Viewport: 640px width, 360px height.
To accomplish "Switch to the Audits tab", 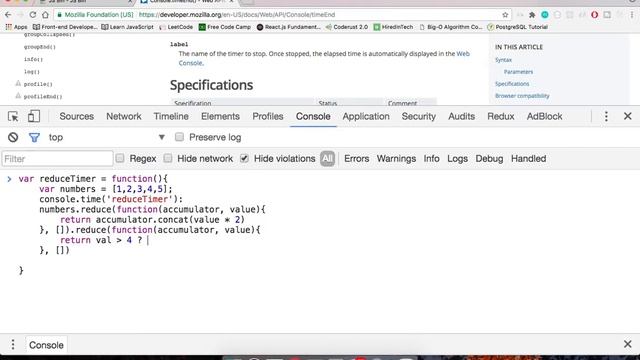I will coord(462,116).
